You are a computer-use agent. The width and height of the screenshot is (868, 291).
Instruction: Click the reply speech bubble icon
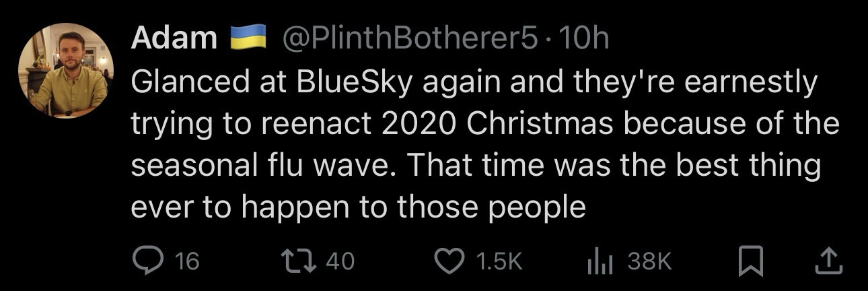[144, 261]
